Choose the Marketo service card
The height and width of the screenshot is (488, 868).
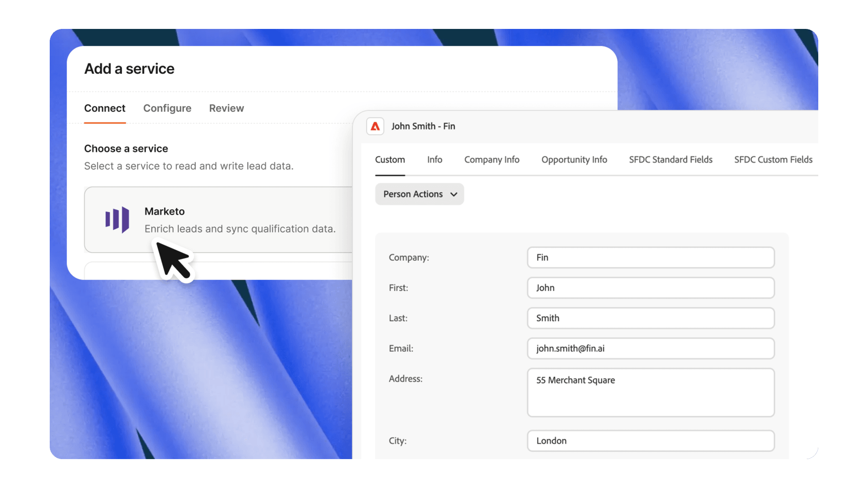[218, 220]
